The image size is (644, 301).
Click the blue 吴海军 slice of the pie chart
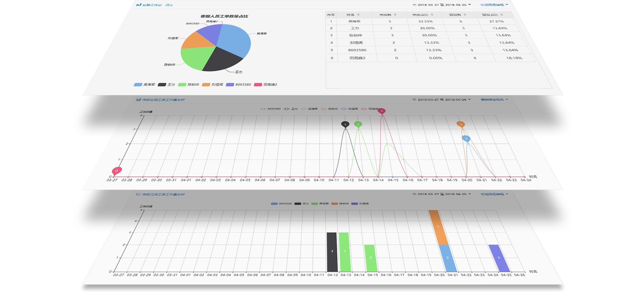pyautogui.click(x=235, y=40)
